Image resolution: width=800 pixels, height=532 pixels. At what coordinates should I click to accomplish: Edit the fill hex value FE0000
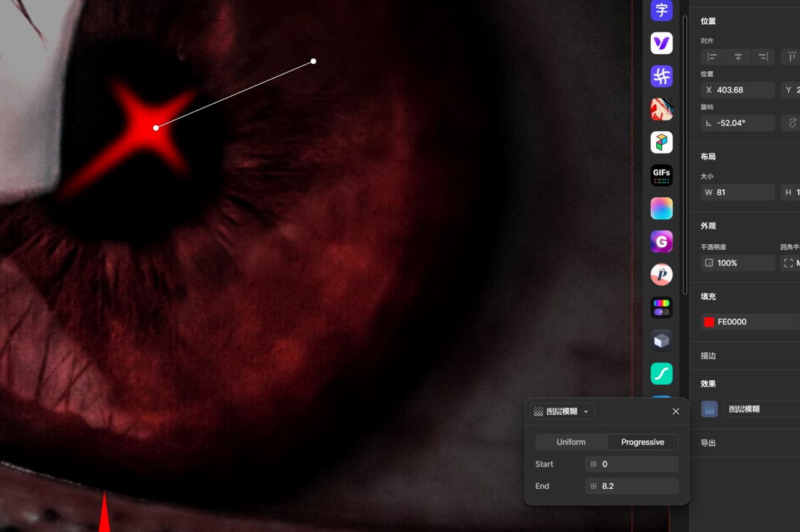pos(732,322)
